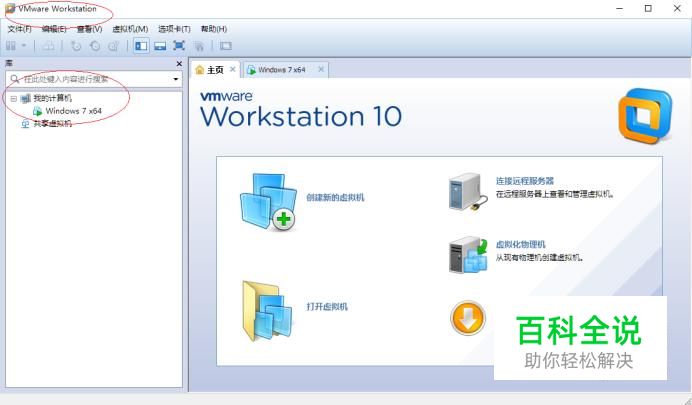This screenshot has width=692, height=405.
Task: Click the console view toolbar icon
Action: [x=226, y=46]
